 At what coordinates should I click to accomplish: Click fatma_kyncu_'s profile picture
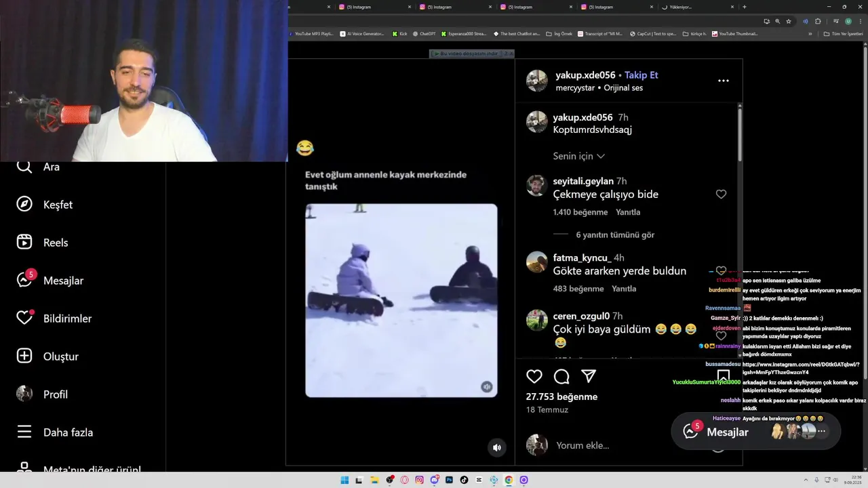[537, 262]
